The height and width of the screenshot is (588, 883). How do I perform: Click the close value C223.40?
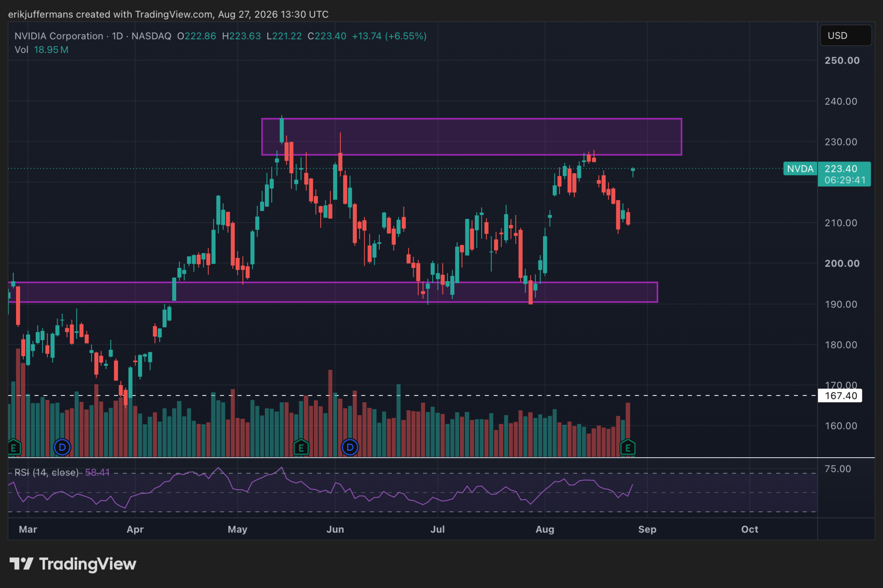tap(327, 36)
